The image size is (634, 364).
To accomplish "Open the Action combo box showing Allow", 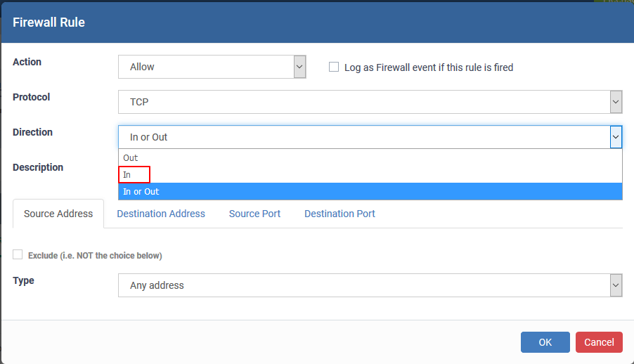I will 212,67.
